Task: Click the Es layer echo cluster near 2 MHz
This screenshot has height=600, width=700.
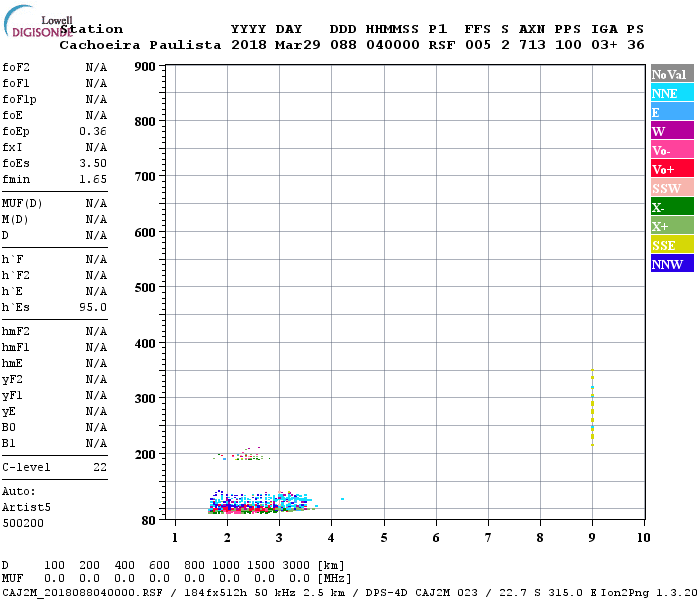Action: click(261, 503)
